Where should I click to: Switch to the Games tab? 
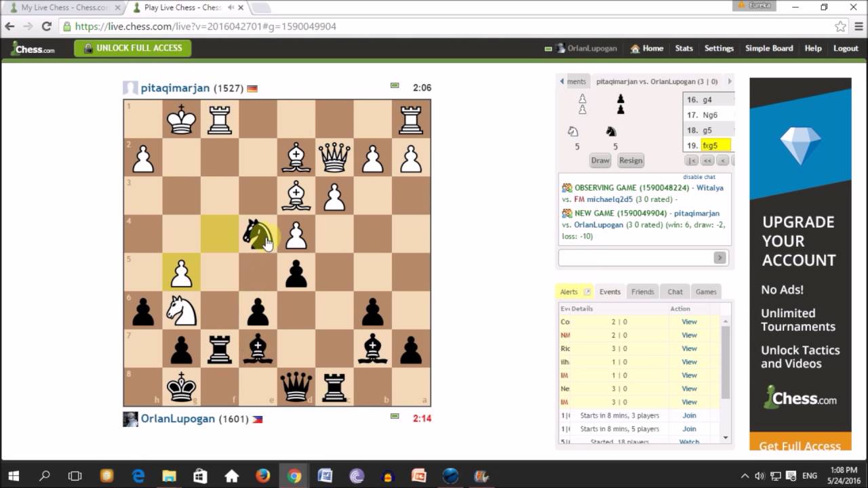tap(706, 292)
